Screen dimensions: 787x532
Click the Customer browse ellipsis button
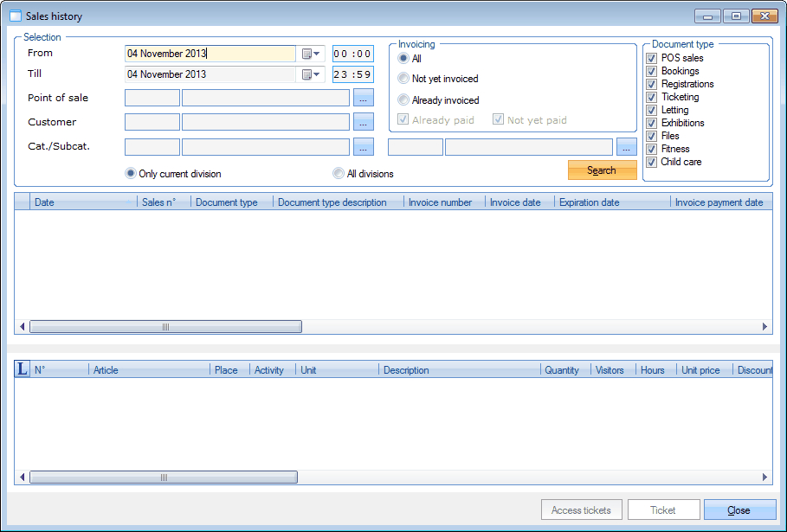point(364,122)
